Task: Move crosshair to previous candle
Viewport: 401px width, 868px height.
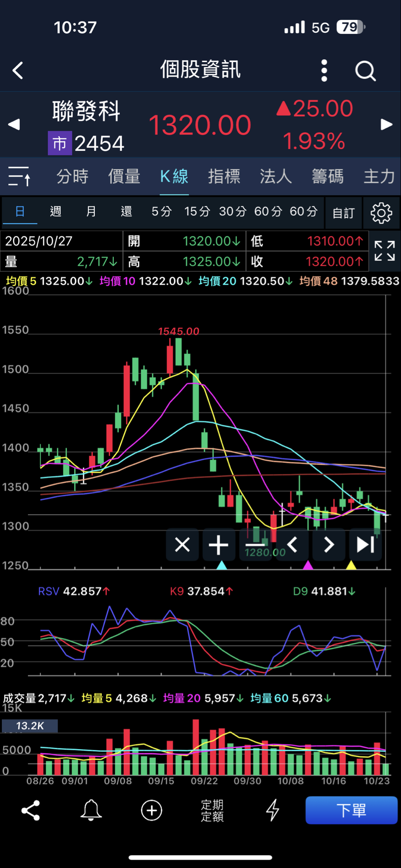Action: click(x=292, y=545)
